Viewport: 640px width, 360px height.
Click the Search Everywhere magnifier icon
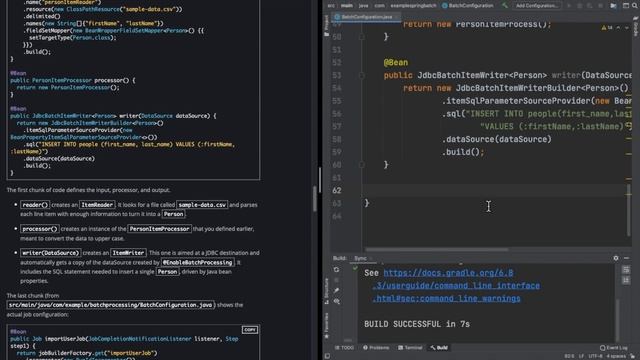point(636,6)
